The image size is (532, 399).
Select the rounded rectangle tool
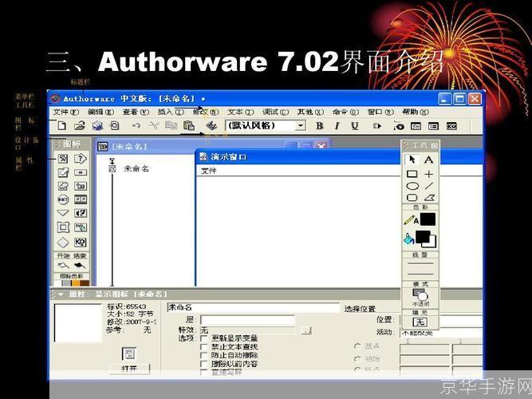click(412, 197)
